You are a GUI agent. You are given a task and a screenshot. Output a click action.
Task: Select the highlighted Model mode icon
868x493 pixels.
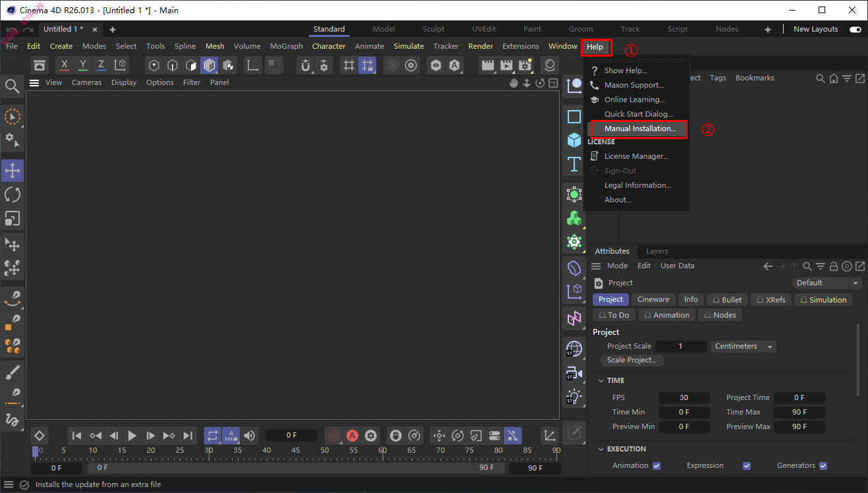[x=209, y=65]
